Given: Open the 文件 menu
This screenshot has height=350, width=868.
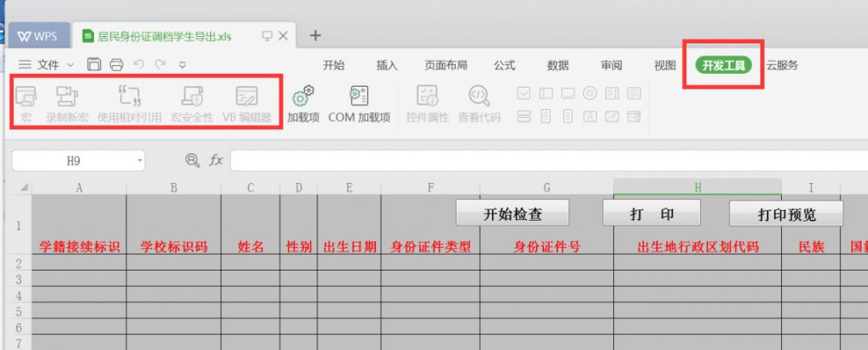Looking at the screenshot, I should click(x=48, y=65).
